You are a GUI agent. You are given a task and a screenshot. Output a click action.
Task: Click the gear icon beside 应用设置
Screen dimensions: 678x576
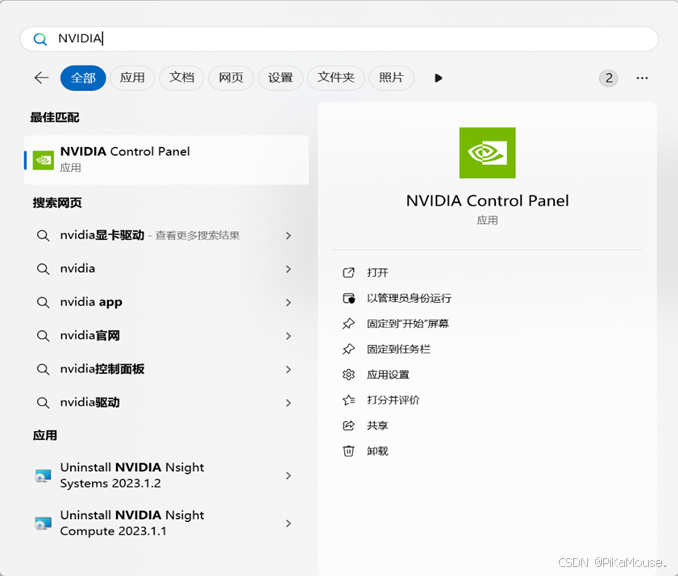pyautogui.click(x=349, y=375)
